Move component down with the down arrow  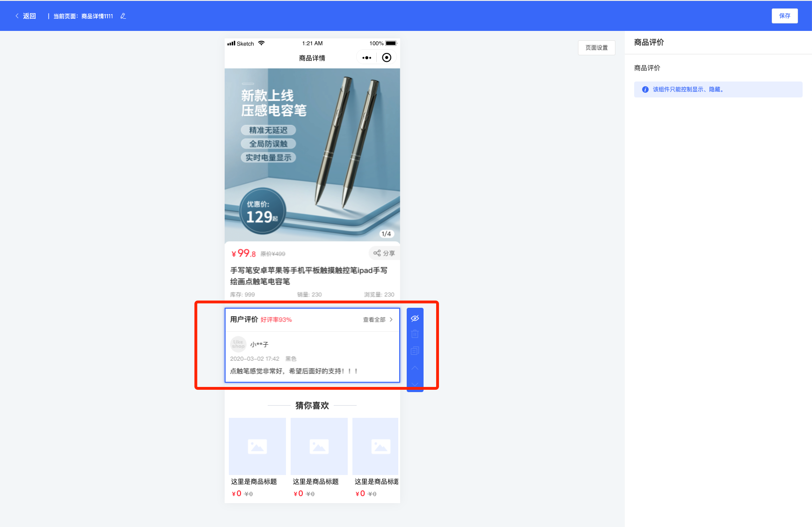(x=415, y=384)
